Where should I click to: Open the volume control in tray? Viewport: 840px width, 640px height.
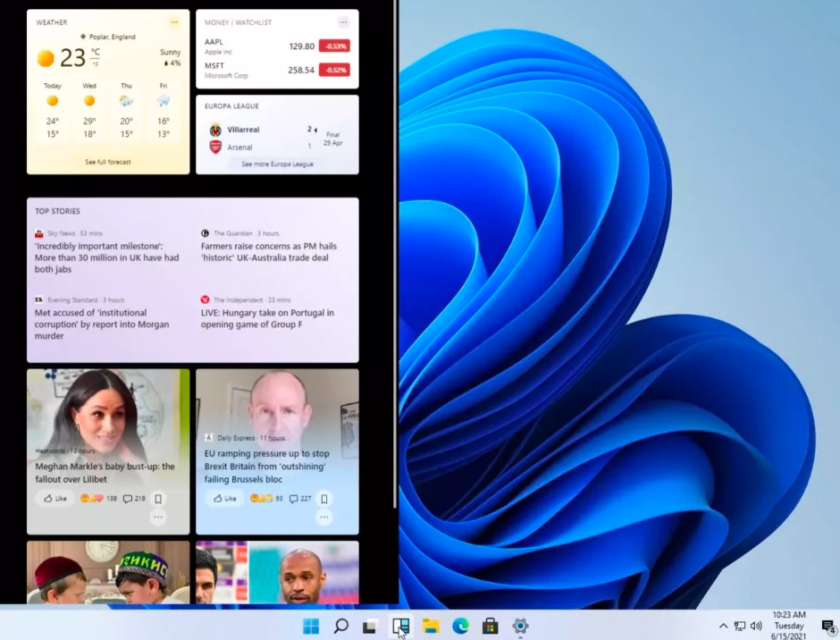coord(756,626)
